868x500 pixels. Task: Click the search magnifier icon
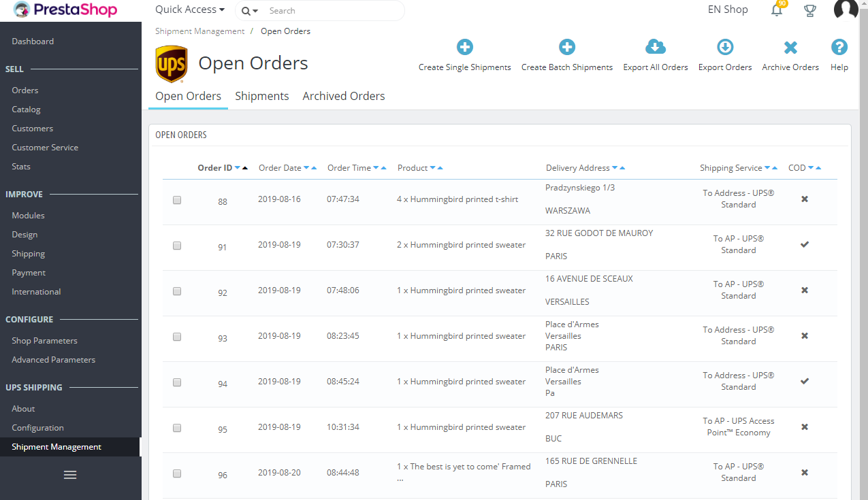pos(246,11)
